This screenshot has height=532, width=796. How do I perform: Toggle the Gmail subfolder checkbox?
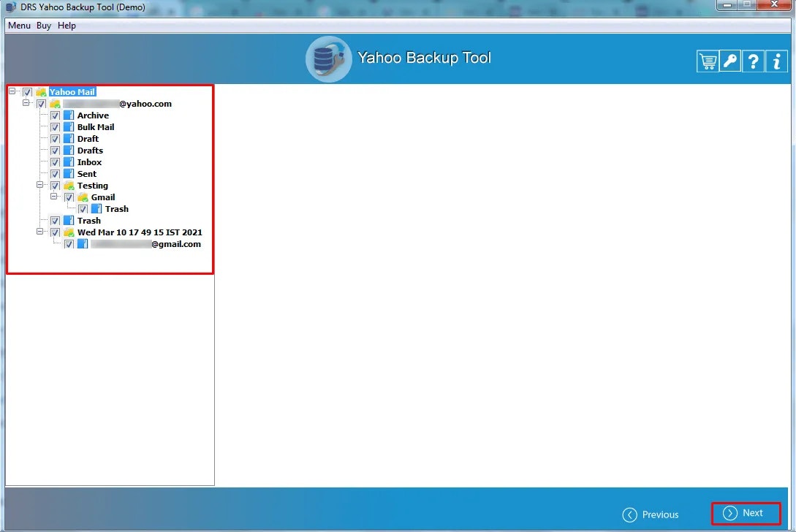pos(69,197)
